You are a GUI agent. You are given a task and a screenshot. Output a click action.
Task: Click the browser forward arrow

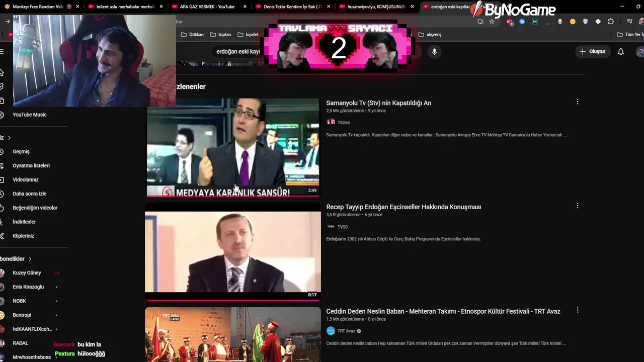[x=8, y=22]
